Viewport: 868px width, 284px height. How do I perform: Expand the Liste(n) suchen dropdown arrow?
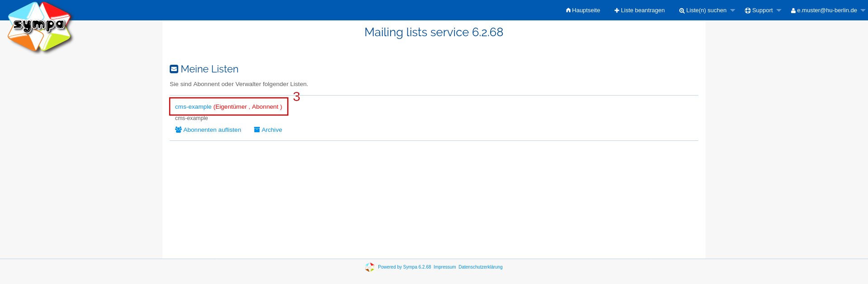pyautogui.click(x=733, y=10)
